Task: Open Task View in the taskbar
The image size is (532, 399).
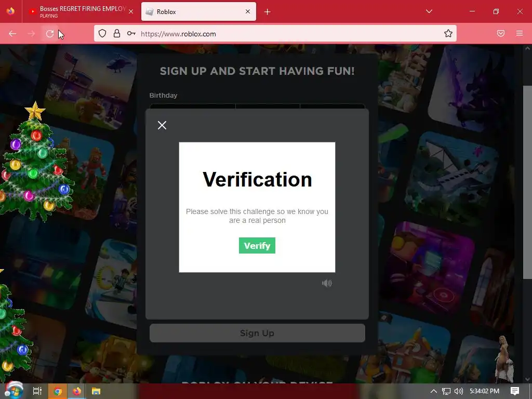Action: tap(37, 391)
